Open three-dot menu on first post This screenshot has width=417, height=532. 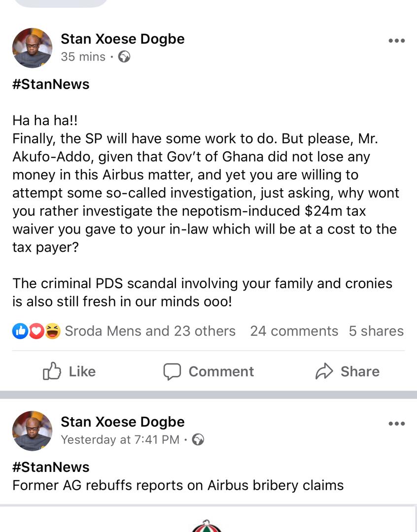396,41
